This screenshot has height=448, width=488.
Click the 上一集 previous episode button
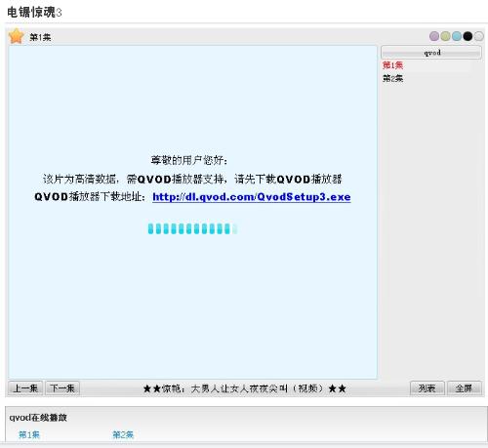[25, 388]
